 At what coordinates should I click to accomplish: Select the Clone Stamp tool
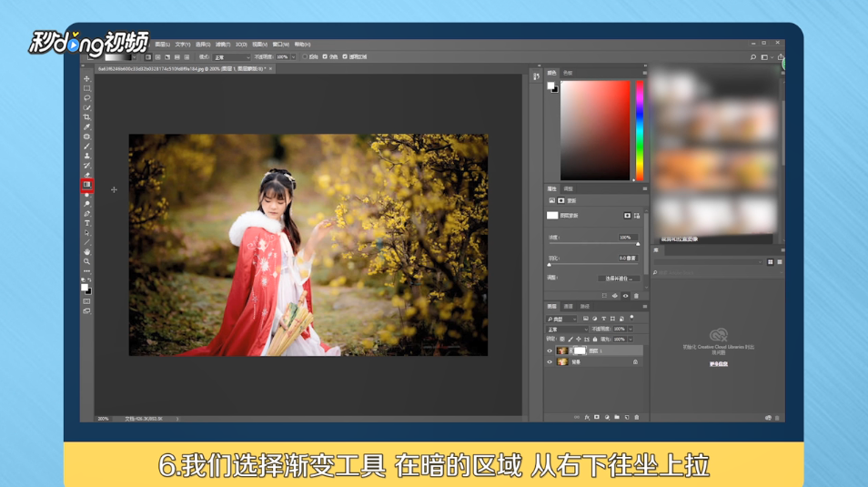click(87, 156)
